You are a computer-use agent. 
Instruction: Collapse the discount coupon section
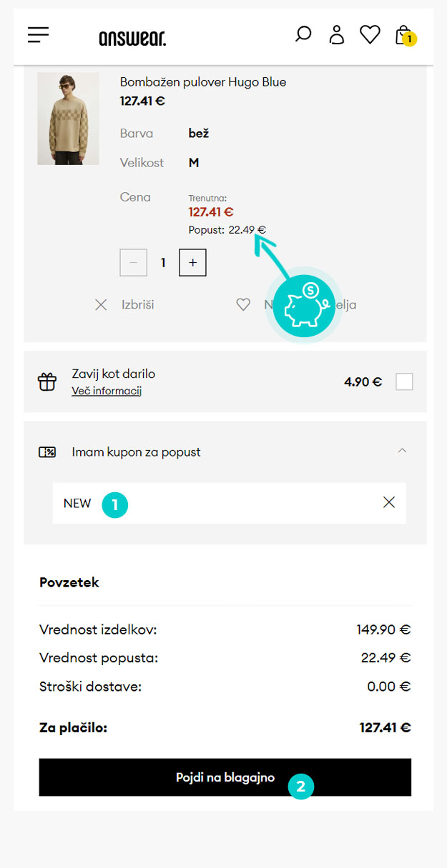tap(402, 451)
